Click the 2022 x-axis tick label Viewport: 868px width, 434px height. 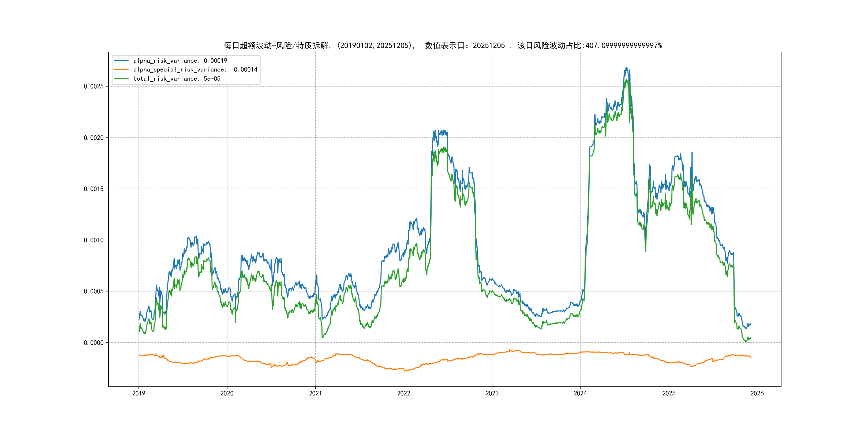pyautogui.click(x=404, y=393)
